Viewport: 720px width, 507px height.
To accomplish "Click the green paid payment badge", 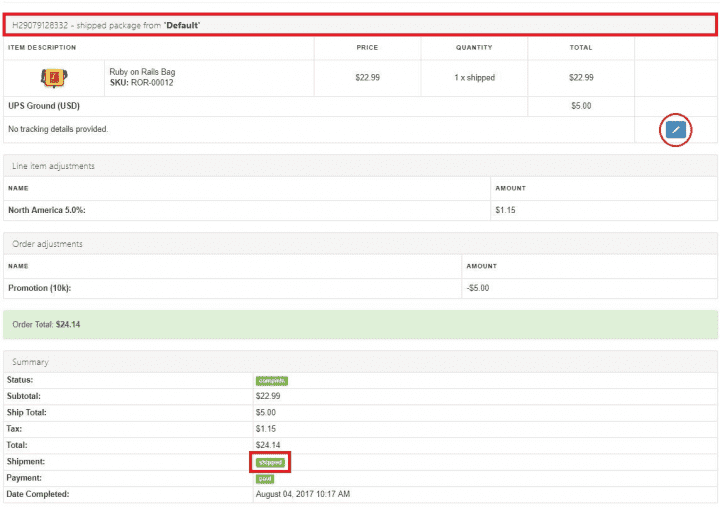I will pyautogui.click(x=264, y=478).
